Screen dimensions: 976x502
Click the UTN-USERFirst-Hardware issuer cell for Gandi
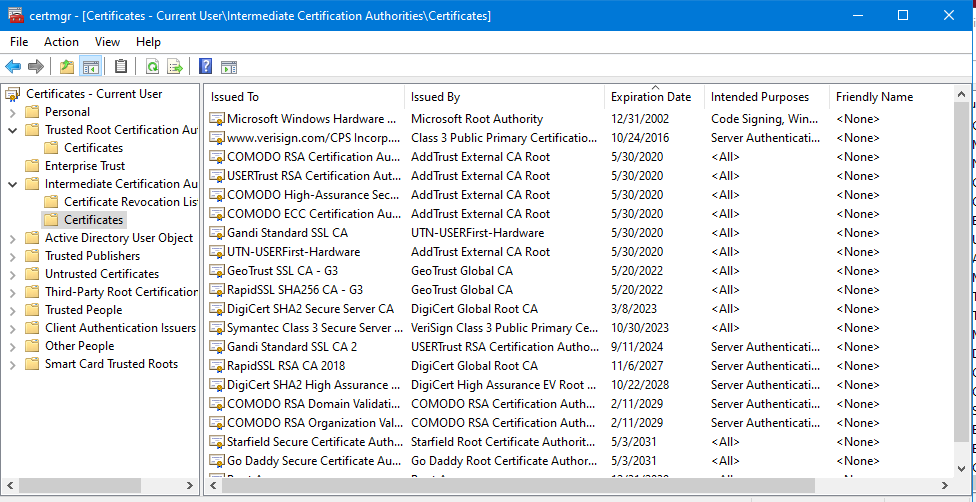click(477, 233)
